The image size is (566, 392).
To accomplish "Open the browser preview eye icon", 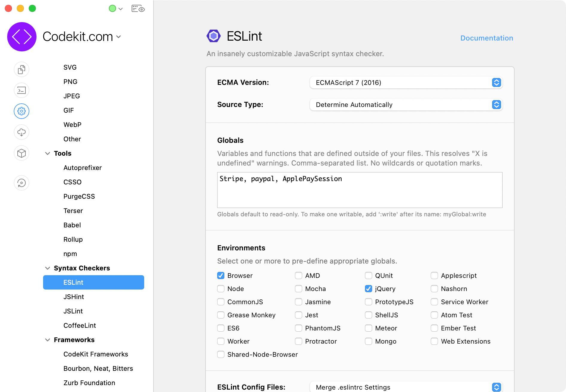I will [138, 9].
